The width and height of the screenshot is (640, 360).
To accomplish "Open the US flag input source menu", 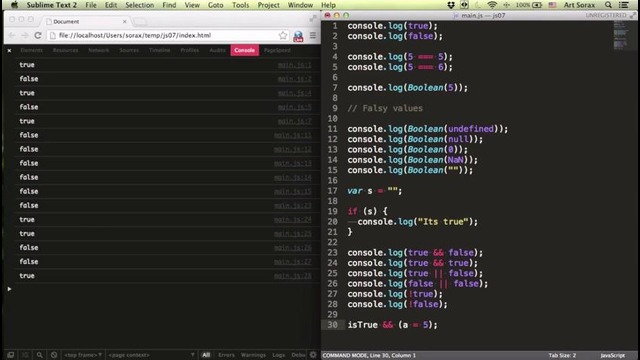I will click(552, 5).
